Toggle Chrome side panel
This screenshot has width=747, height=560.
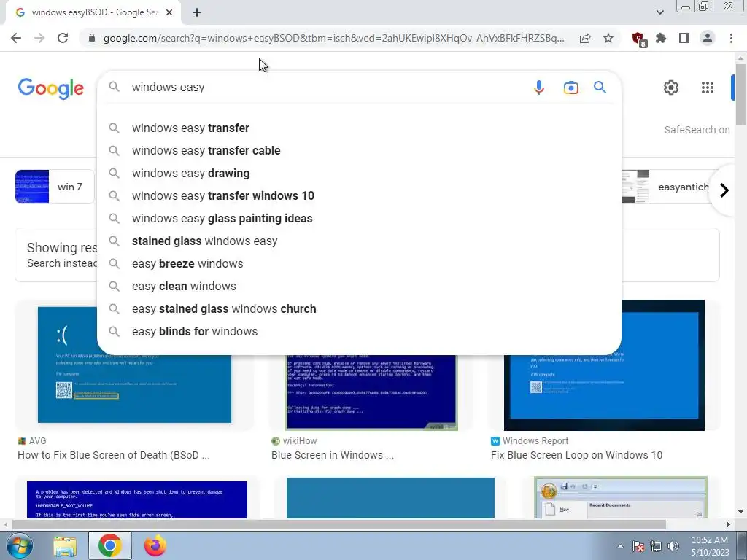pos(684,38)
